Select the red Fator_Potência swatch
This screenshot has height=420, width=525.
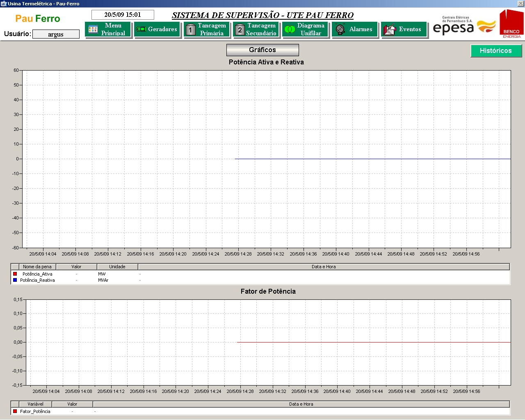(15, 411)
